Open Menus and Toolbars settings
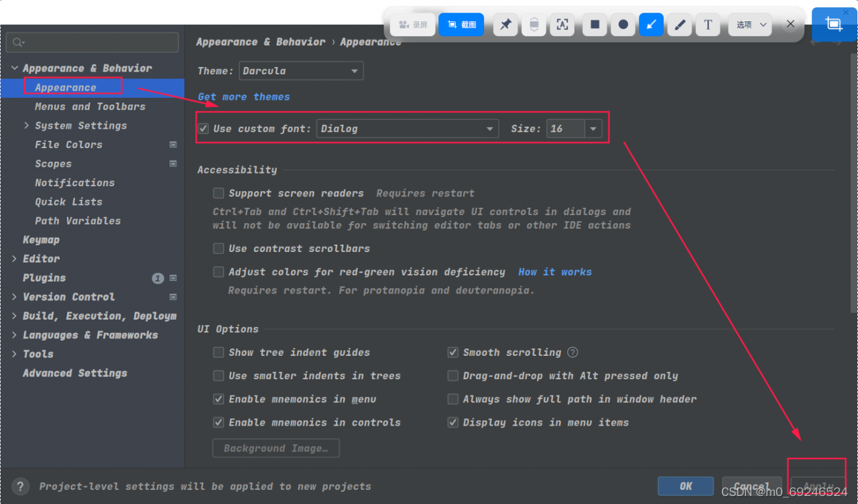The width and height of the screenshot is (858, 504). tap(90, 107)
